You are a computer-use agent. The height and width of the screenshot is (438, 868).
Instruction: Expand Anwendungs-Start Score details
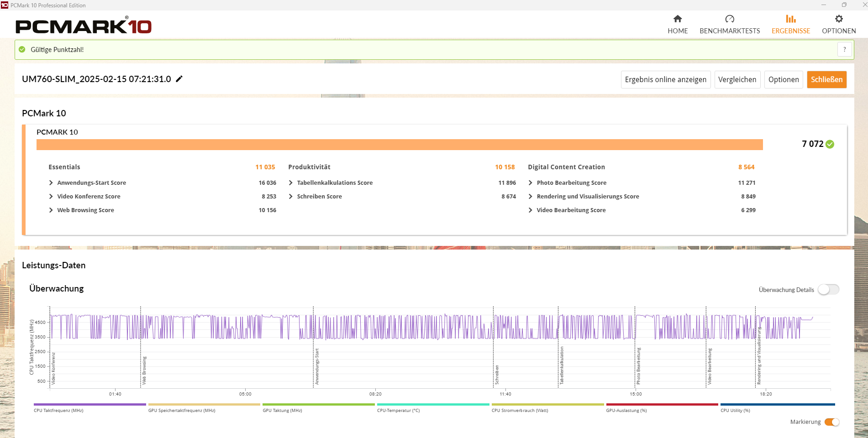tap(51, 183)
